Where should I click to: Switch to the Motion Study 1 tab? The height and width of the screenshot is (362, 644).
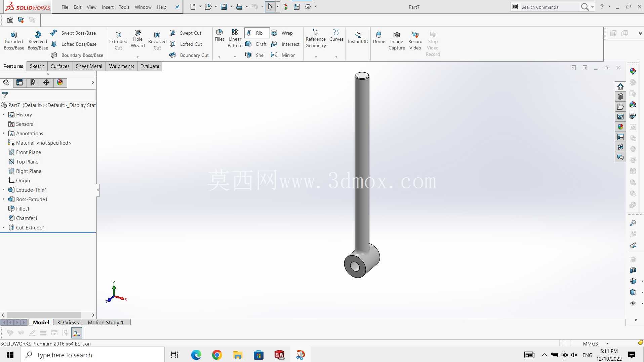coord(106,322)
